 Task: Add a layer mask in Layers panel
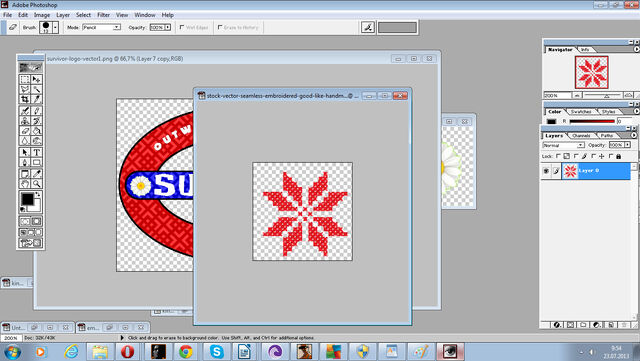tap(570, 325)
